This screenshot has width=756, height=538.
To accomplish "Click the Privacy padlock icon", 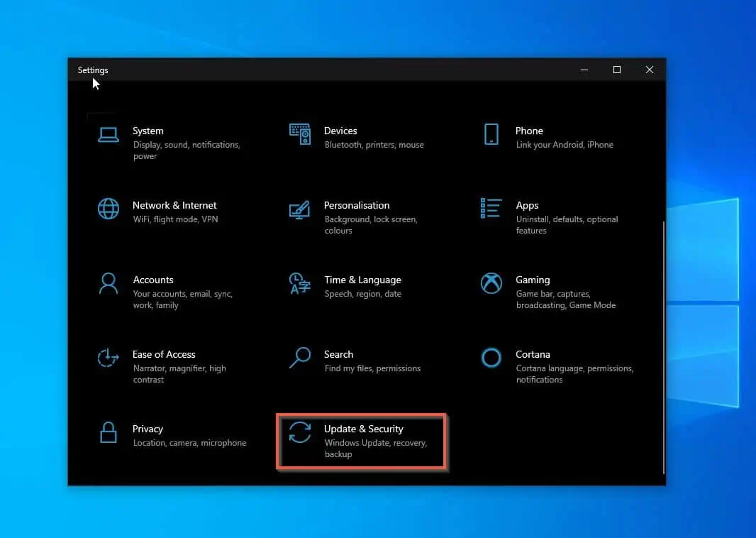I will point(108,432).
